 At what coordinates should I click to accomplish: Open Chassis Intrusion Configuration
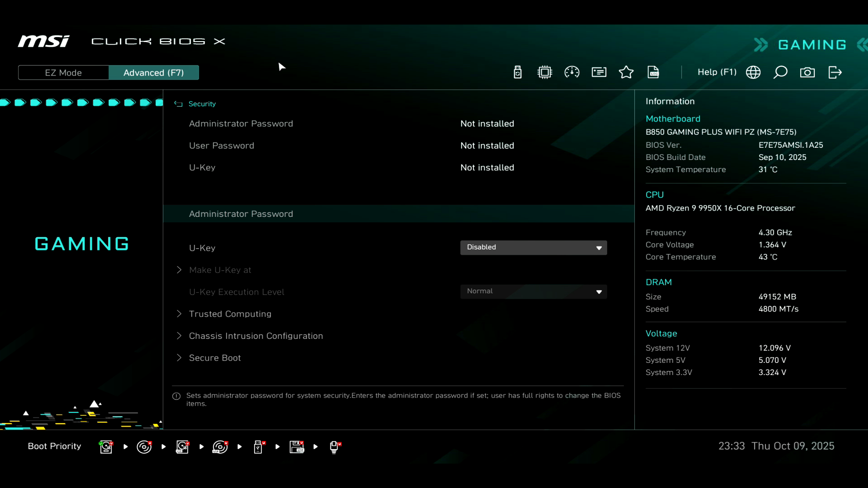click(x=256, y=336)
